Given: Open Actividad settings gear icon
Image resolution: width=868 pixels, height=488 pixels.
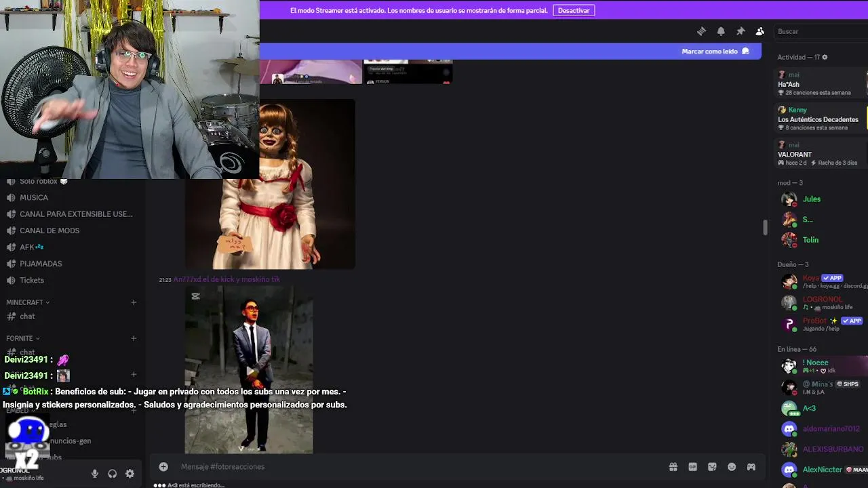Looking at the screenshot, I should coord(825,57).
